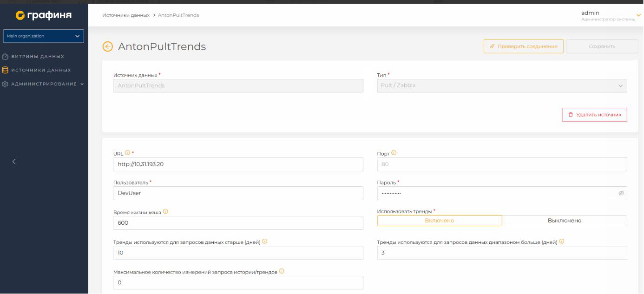This screenshot has height=294, width=644.
Task: Open the admin user menu chevron
Action: pyautogui.click(x=638, y=16)
